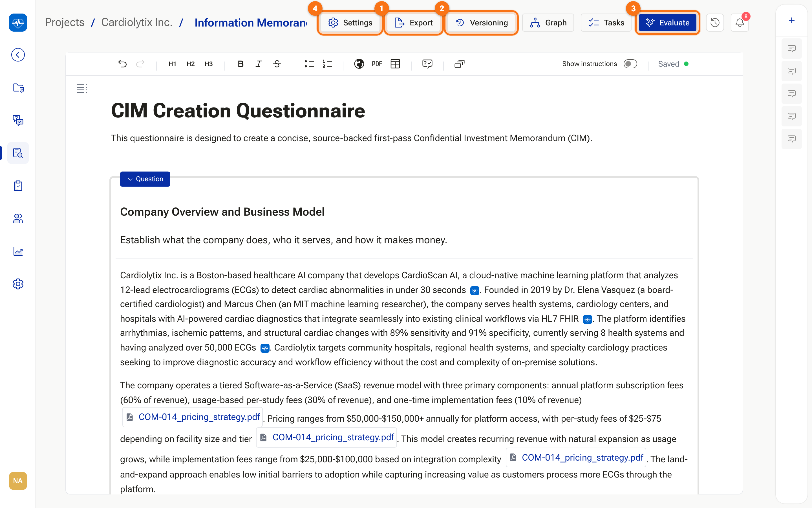This screenshot has width=812, height=508.
Task: Open citation icon after '50,000 ECGs'
Action: pos(265,348)
